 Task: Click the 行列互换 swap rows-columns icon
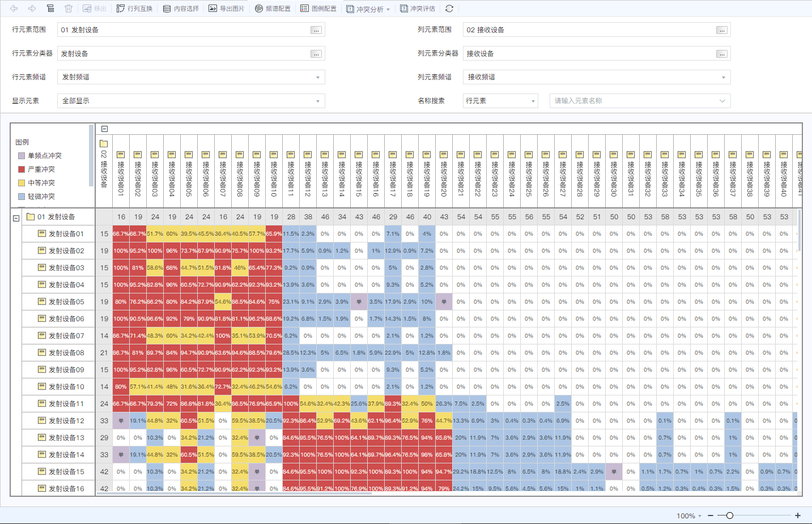[x=121, y=8]
